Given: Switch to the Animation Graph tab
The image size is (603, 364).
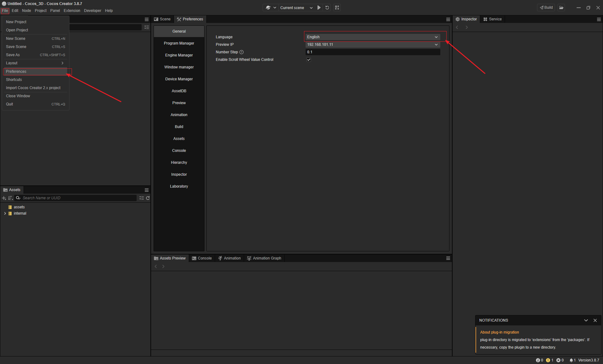Looking at the screenshot, I should 264,258.
